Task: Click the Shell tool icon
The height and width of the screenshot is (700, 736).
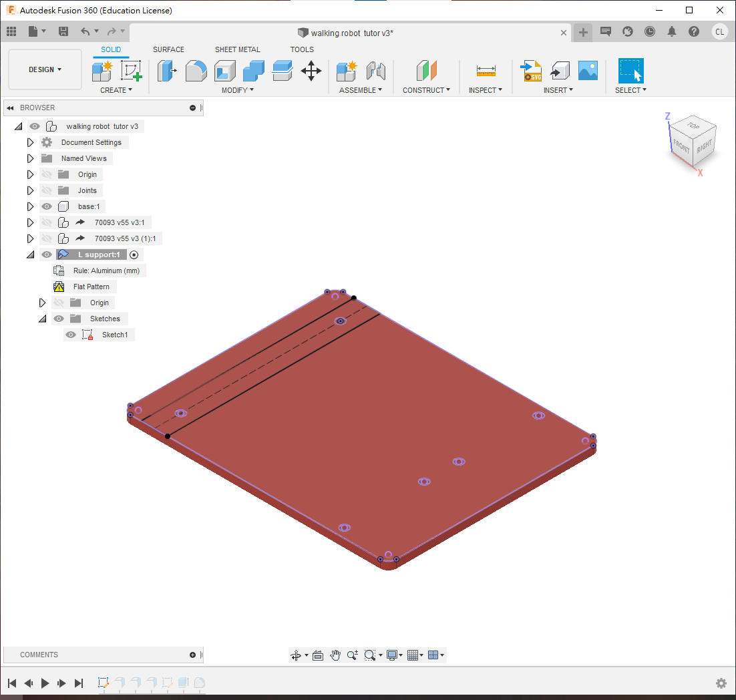Action: [x=224, y=70]
